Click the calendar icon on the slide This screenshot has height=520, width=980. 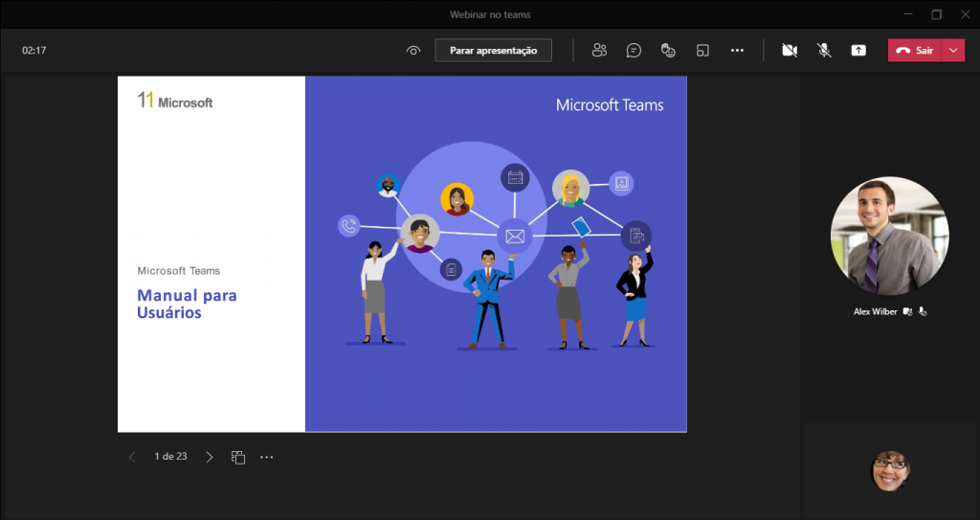(515, 178)
